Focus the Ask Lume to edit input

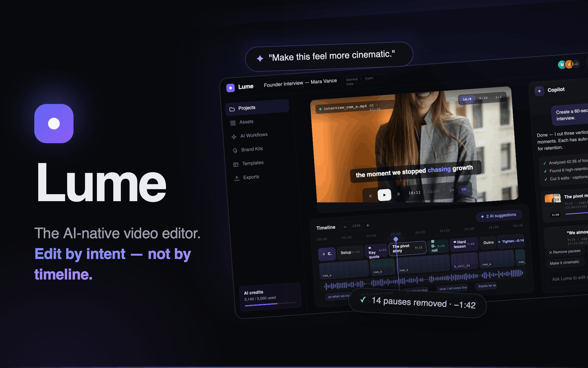568,278
